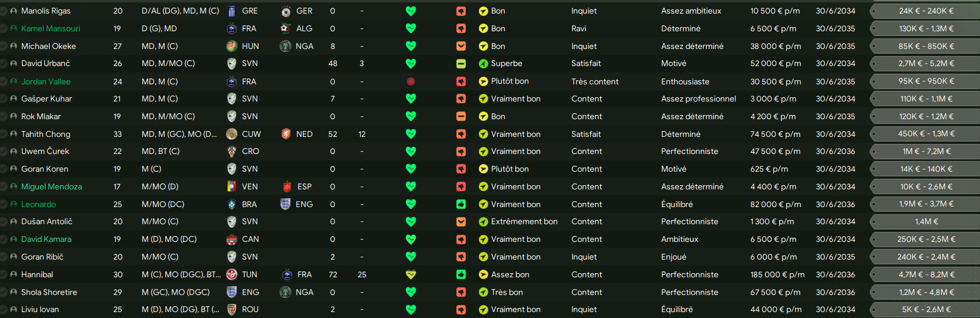Open Liviu Iovan's player profile
This screenshot has width=980, height=318.
pos(40,310)
